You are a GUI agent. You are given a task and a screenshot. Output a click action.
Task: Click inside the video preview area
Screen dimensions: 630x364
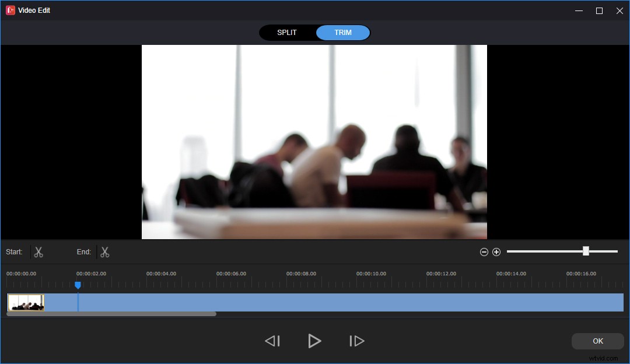314,142
